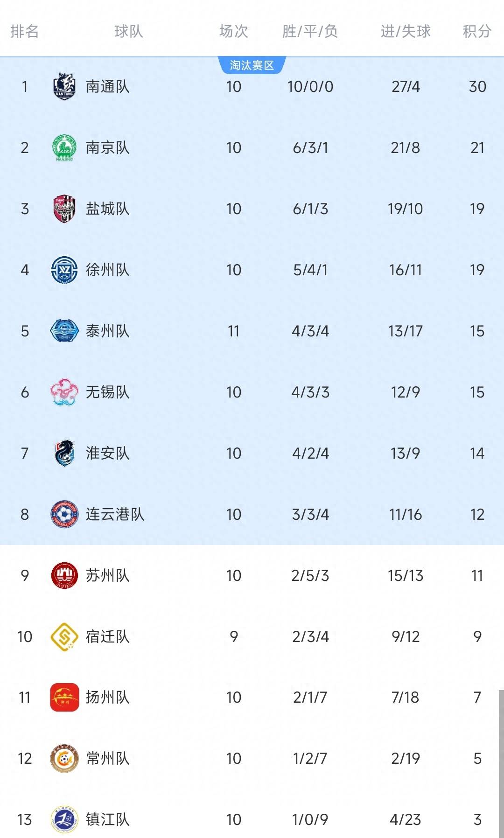Screen dimensions: 504x838
Task: Select the 盐城队 deer crest icon
Action: click(64, 209)
